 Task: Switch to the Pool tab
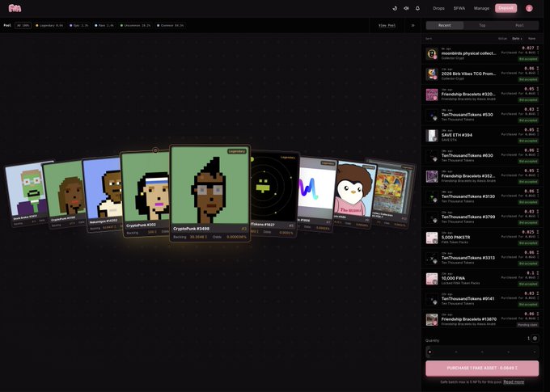pos(519,25)
